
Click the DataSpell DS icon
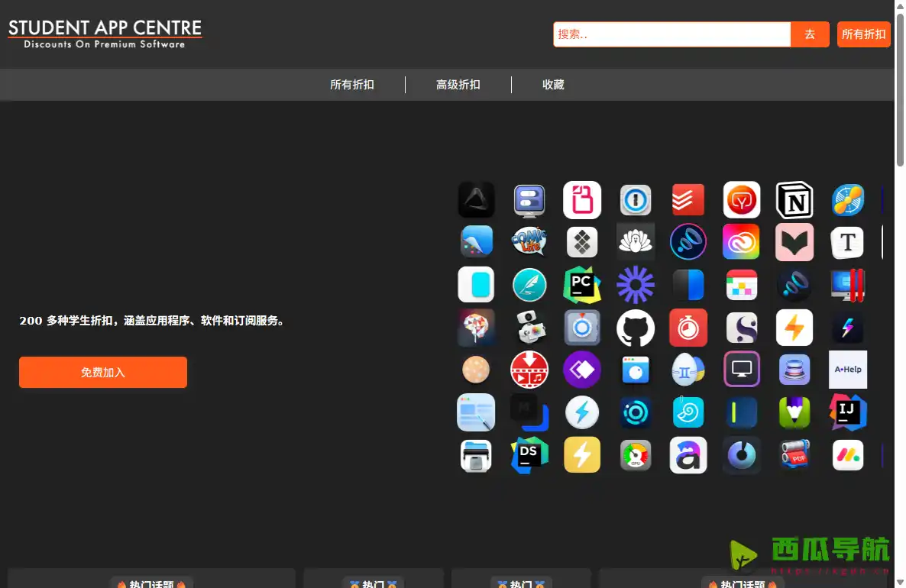(529, 455)
